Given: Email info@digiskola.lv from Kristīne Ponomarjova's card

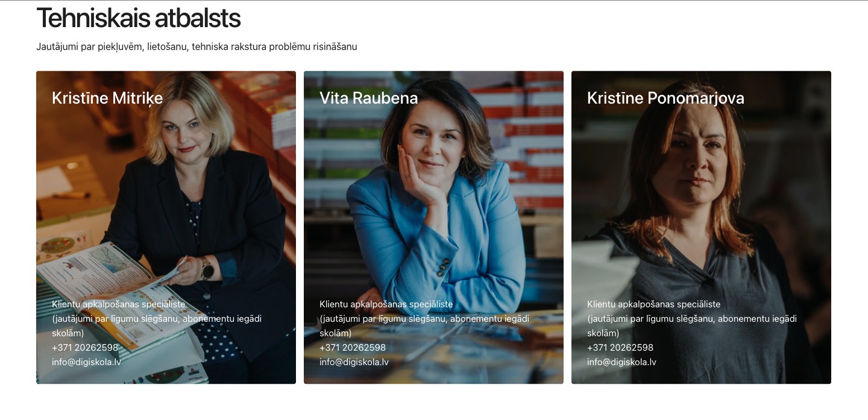Looking at the screenshot, I should (x=622, y=362).
